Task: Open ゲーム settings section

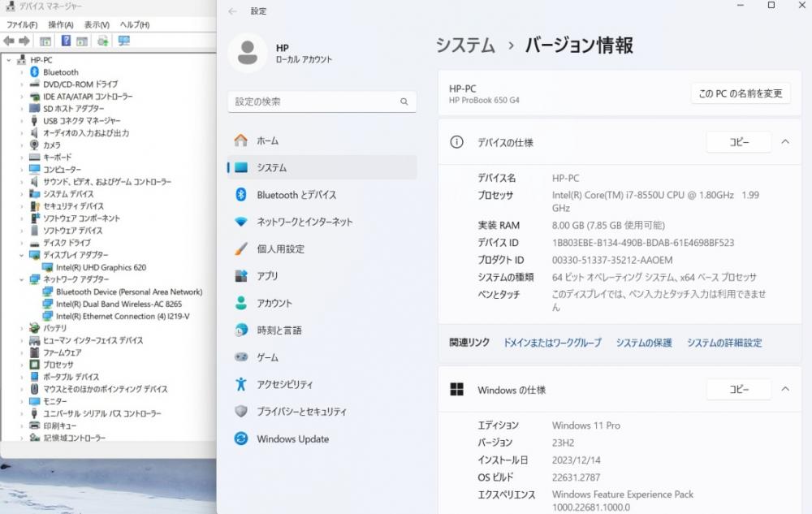Action: 322,357
